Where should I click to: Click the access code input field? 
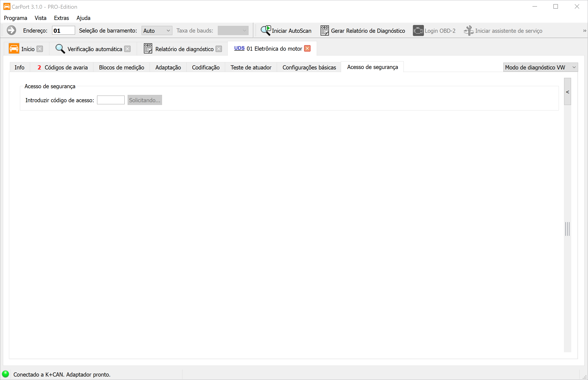click(x=111, y=100)
